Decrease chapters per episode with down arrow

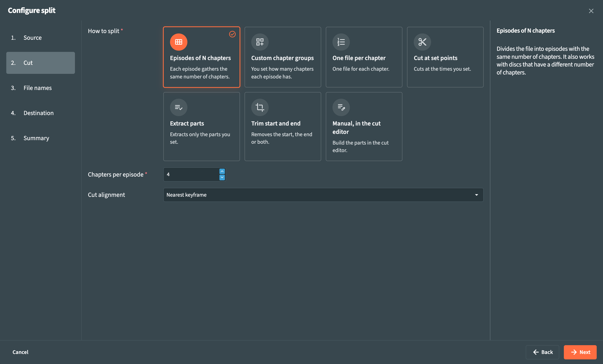(x=222, y=177)
